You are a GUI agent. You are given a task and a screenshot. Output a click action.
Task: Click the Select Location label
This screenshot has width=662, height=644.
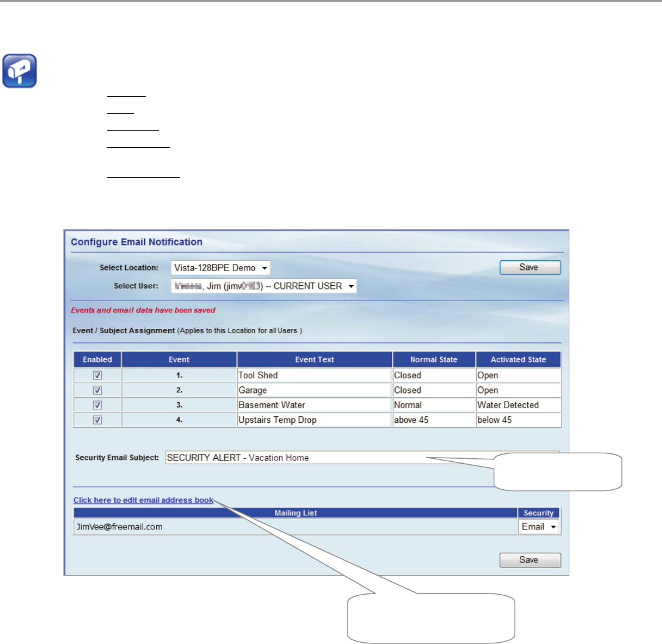pos(129,267)
